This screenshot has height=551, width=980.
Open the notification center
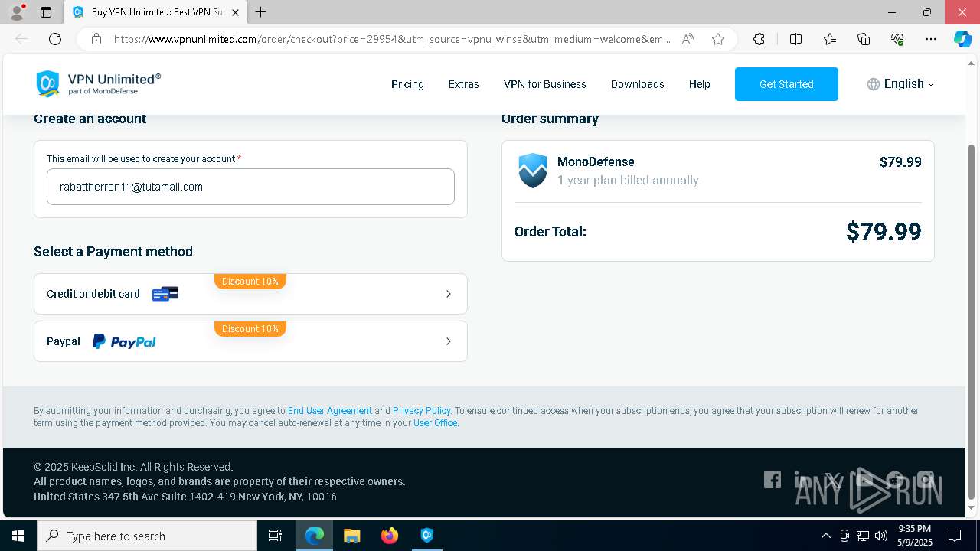coord(955,536)
